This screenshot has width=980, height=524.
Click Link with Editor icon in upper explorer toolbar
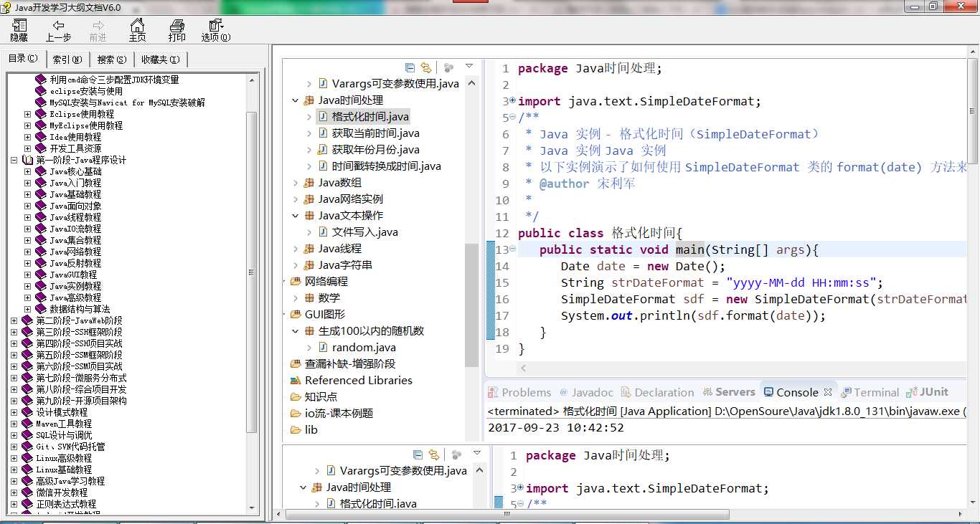pos(426,67)
